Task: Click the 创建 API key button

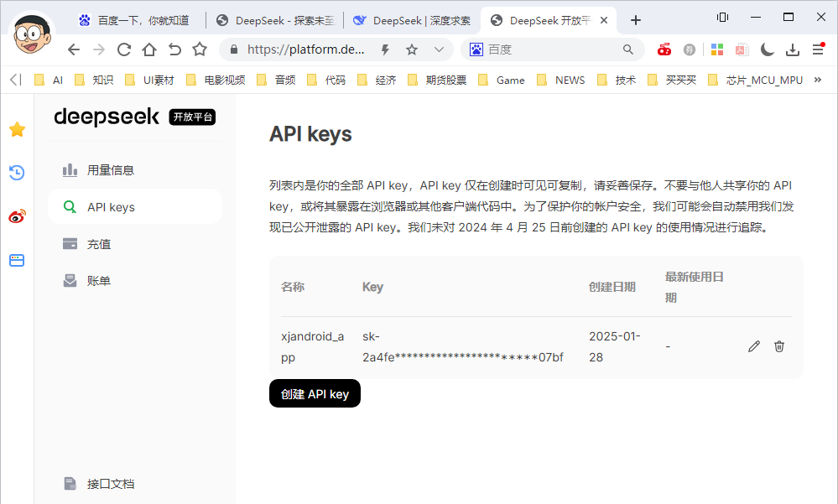Action: [x=315, y=394]
